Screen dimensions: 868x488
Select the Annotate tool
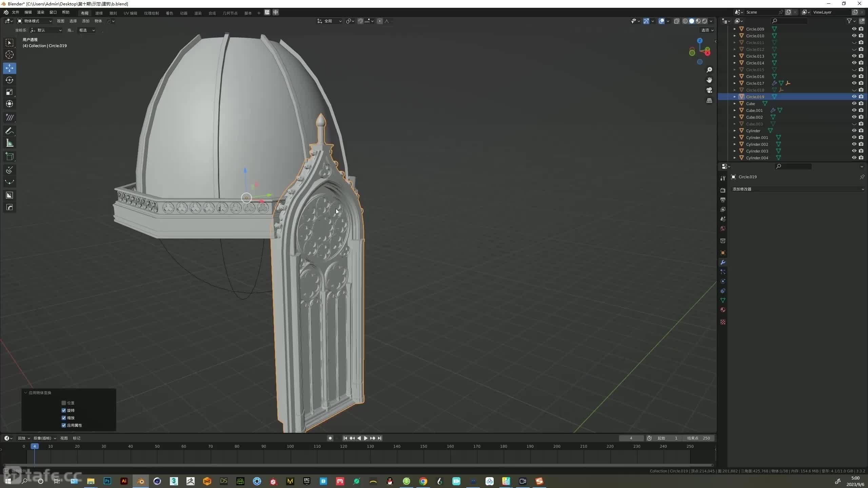(9, 131)
